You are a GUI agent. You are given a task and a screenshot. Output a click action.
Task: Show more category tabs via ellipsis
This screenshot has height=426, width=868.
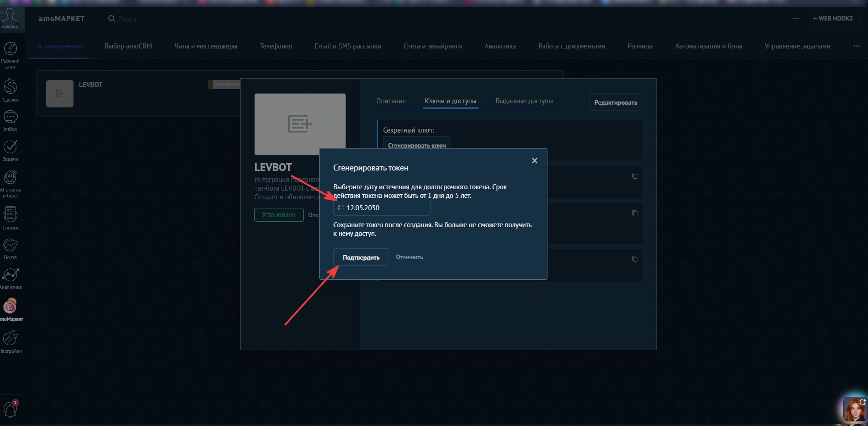(x=857, y=46)
